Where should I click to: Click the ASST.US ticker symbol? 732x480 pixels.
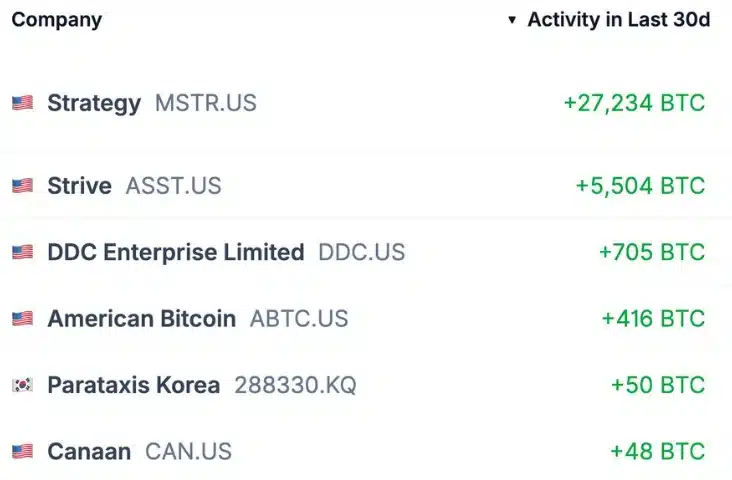click(x=173, y=186)
